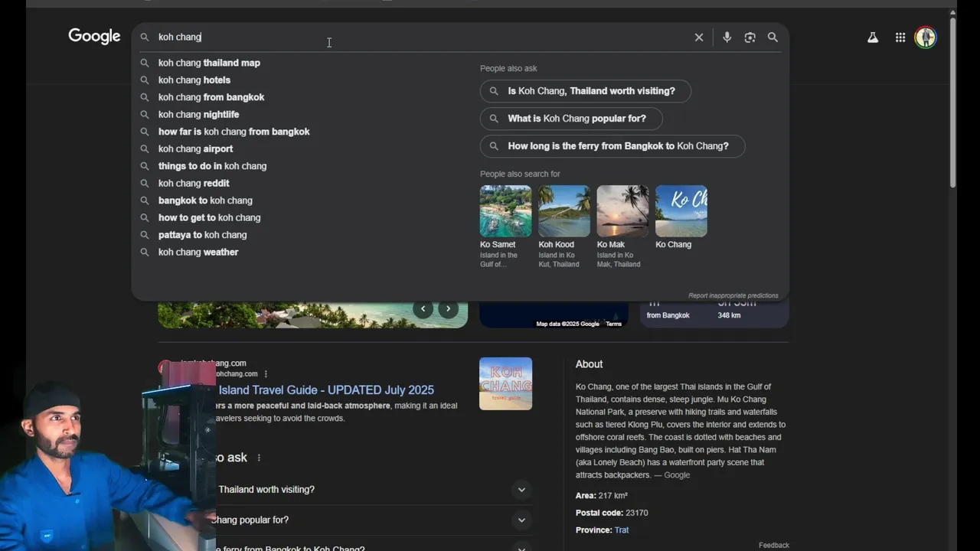Open Search Labs flask icon
Image resolution: width=980 pixels, height=551 pixels.
coord(873,37)
